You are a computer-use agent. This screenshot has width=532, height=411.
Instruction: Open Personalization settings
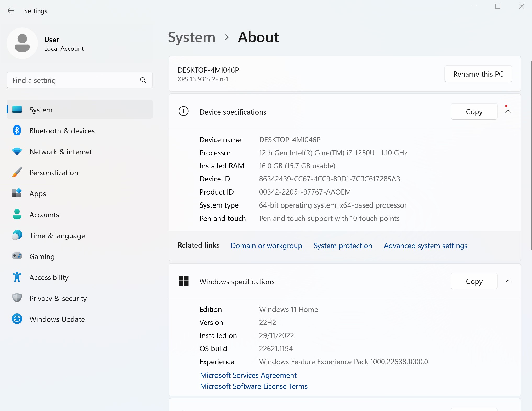pos(80,172)
